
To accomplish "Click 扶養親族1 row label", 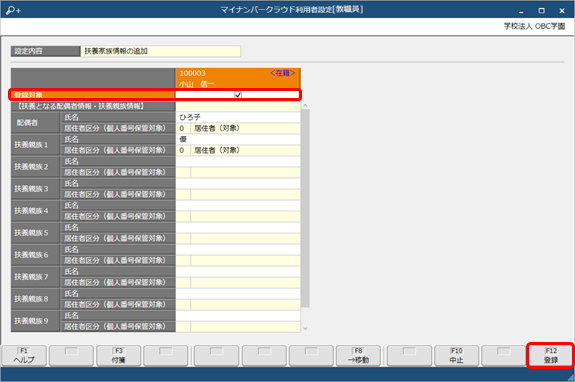I will 35,145.
